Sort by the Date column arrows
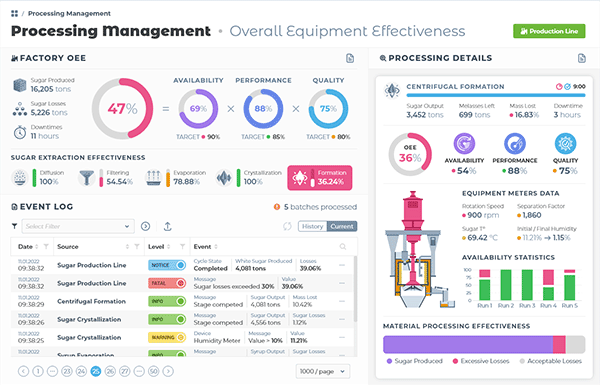Image resolution: width=600 pixels, height=385 pixels. point(37,247)
